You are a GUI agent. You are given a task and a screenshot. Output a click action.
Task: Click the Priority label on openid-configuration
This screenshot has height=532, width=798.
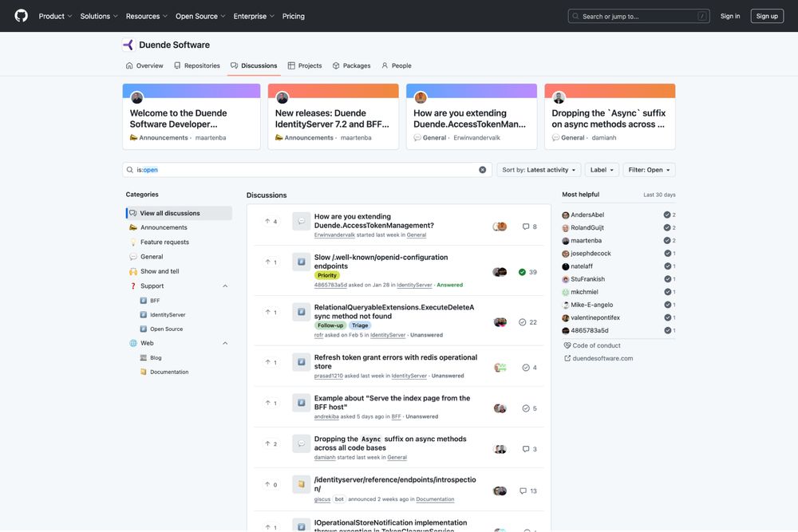coord(326,275)
